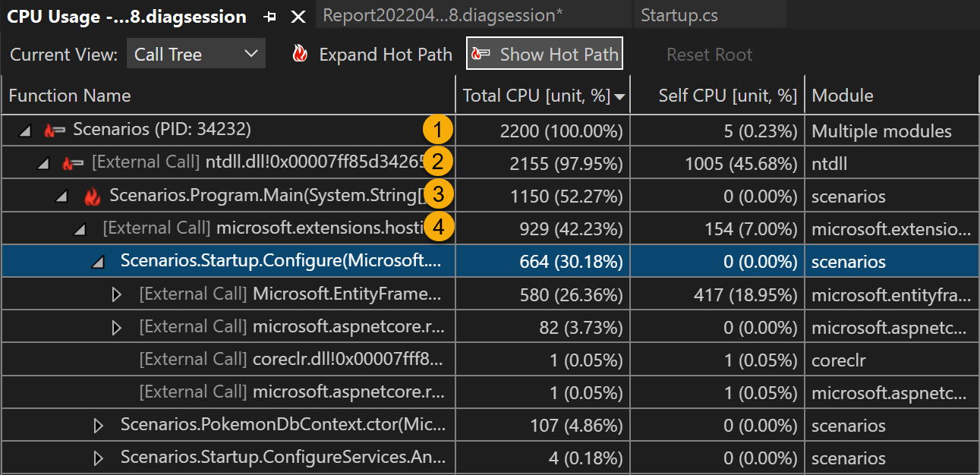The height and width of the screenshot is (475, 980).
Task: Click the Function Name column header
Action: [x=68, y=95]
